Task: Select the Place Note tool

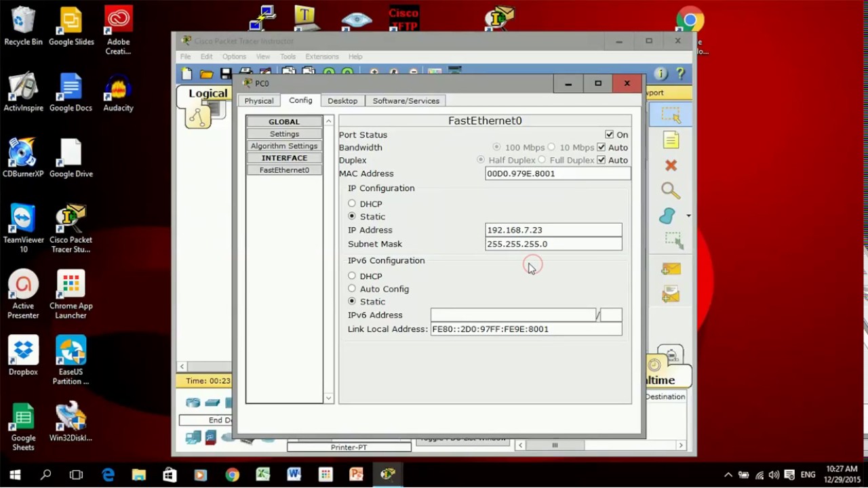Action: (x=671, y=140)
